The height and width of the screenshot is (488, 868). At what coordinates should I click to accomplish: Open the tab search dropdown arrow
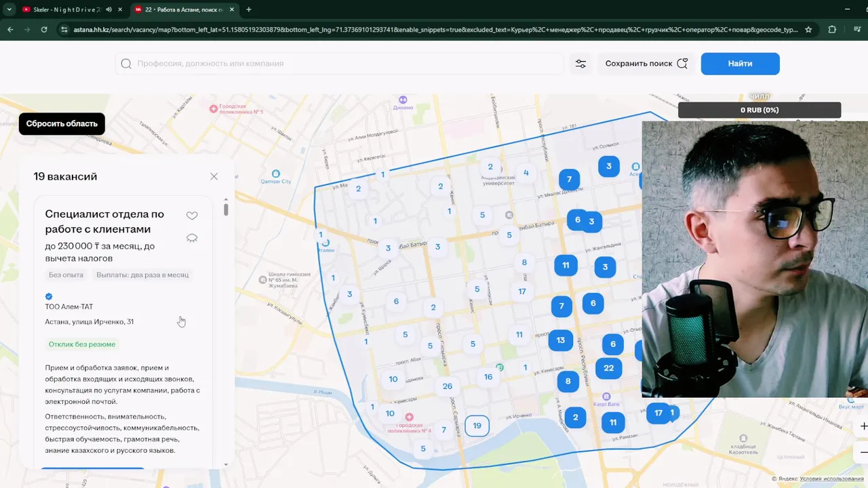point(9,9)
